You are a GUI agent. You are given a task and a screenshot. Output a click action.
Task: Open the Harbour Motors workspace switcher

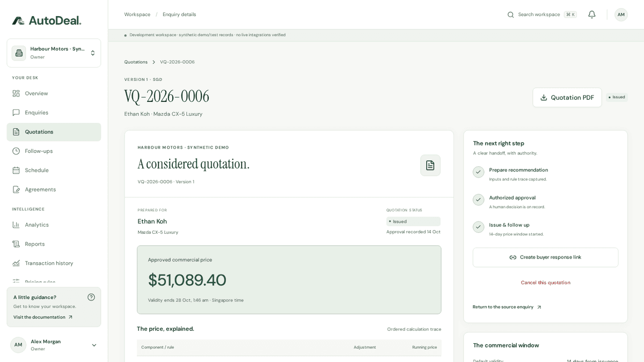54,53
